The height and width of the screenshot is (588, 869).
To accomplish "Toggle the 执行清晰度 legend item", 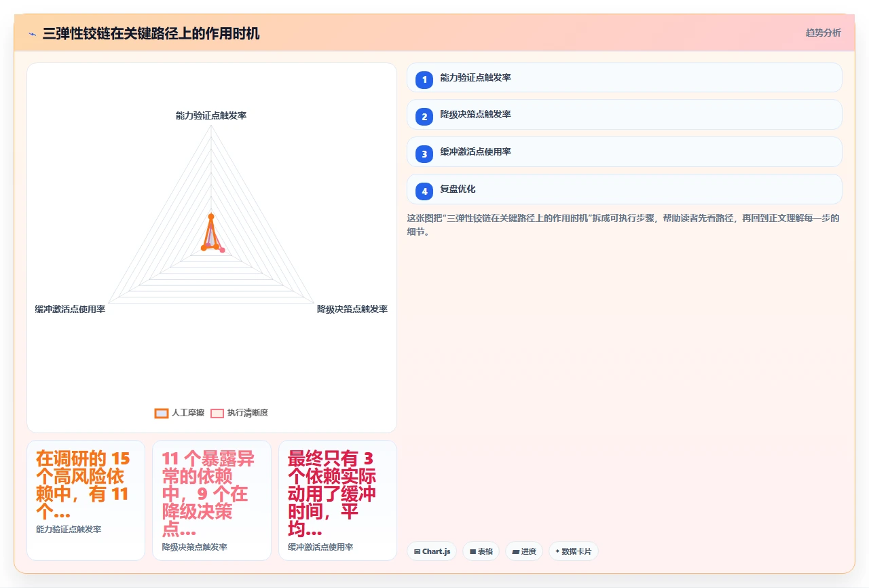I will tap(239, 413).
